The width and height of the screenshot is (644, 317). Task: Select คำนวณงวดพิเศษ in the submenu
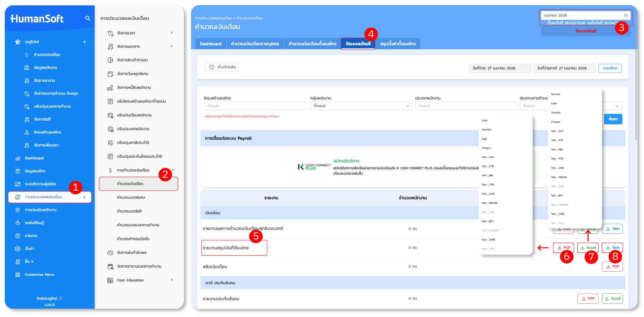(131, 198)
